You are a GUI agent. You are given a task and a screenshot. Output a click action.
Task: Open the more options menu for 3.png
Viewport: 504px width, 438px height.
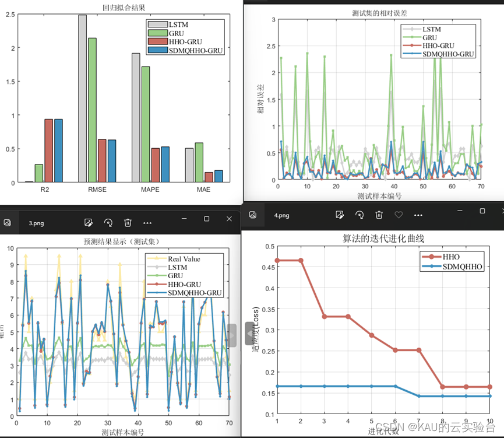pyautogui.click(x=147, y=223)
